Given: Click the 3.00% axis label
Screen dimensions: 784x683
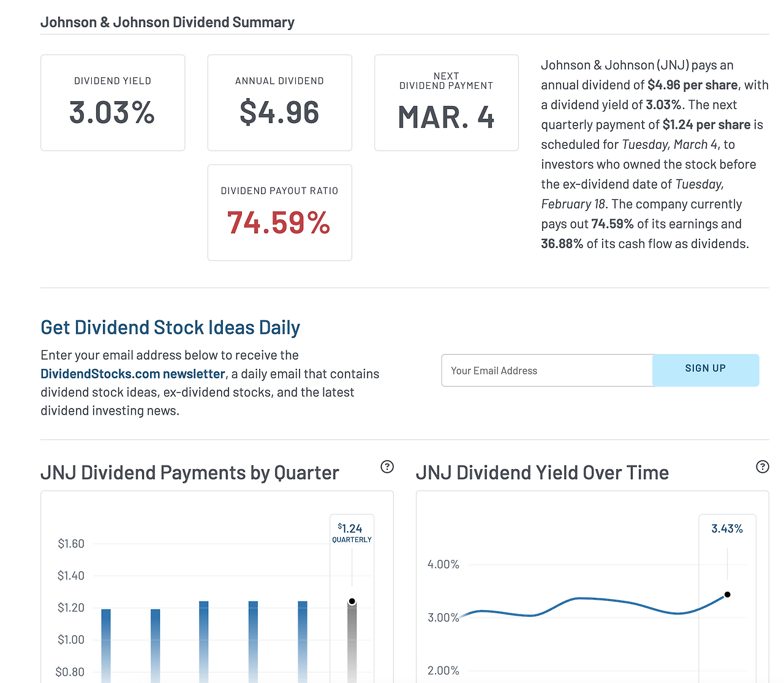Looking at the screenshot, I should coord(443,617).
